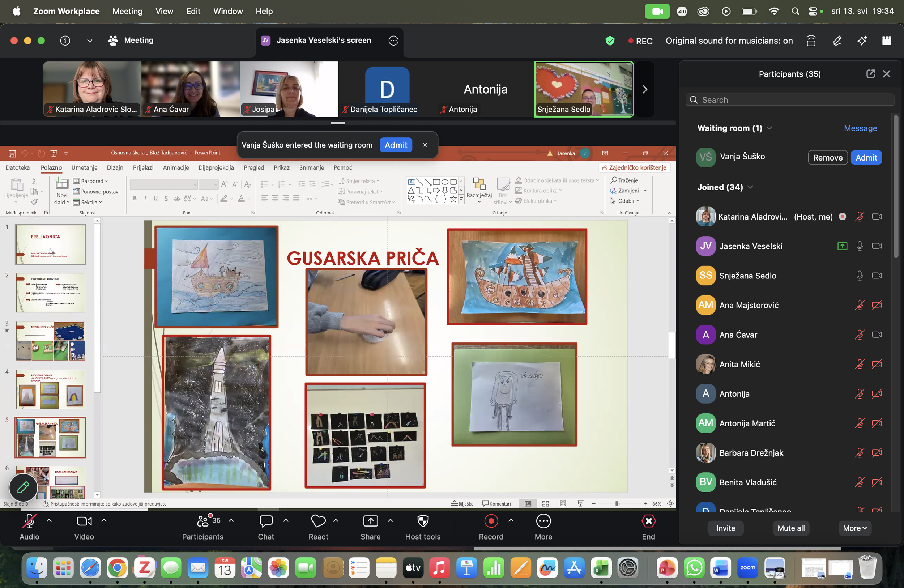Show next video thumbnails arrow
Viewport: 904px width, 588px height.
click(645, 89)
